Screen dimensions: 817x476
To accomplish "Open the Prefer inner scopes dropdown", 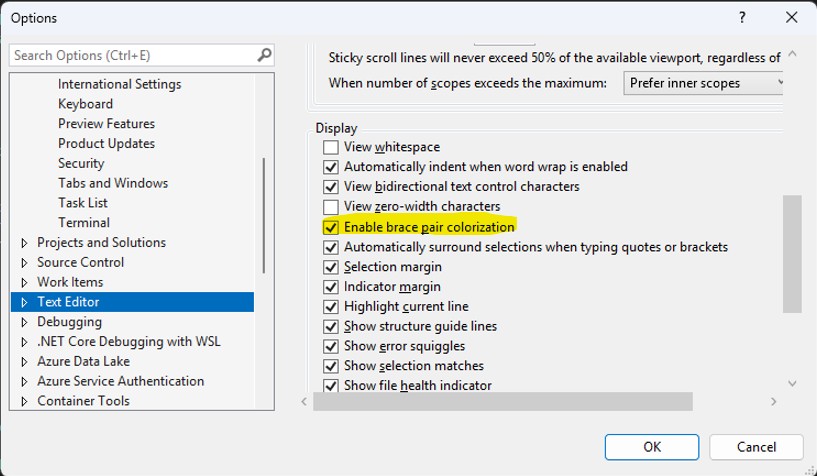I will pyautogui.click(x=704, y=83).
